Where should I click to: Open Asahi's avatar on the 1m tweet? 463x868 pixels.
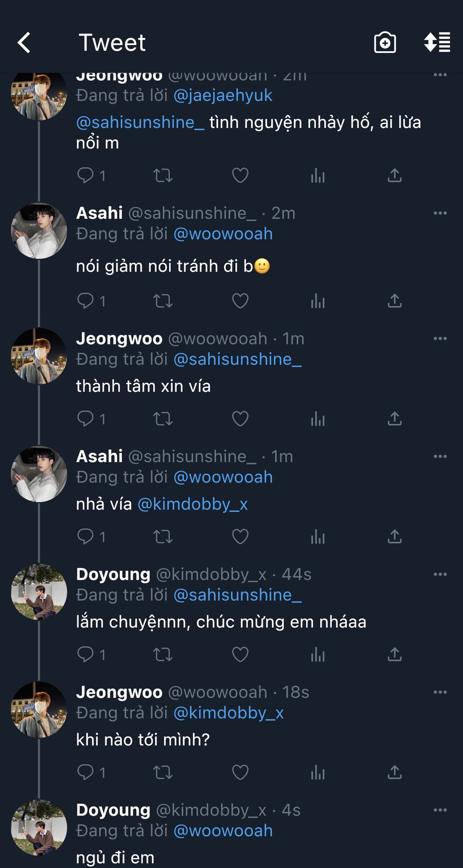pos(39,474)
